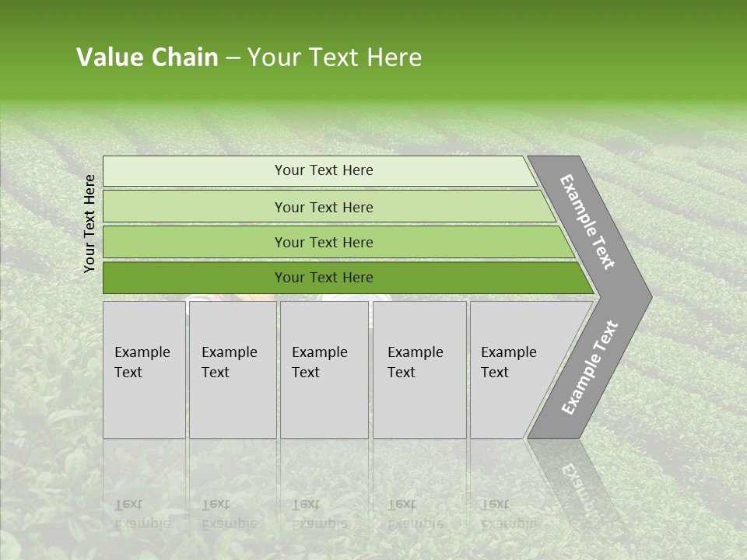Click the fifth slanted-edge "Example Text" box
The image size is (747, 560).
514,369
